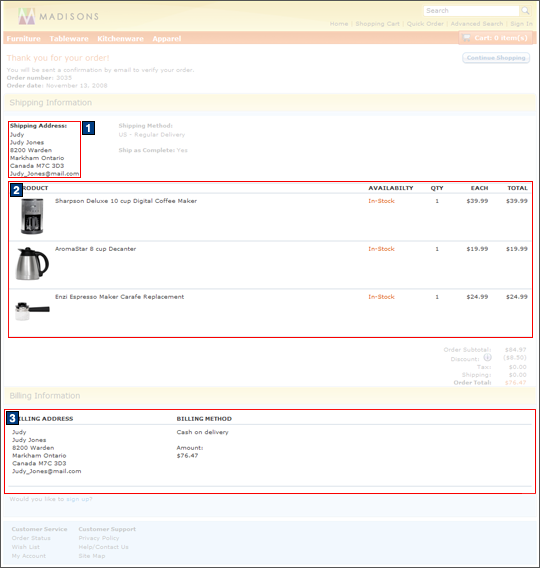540x568 pixels.
Task: Click the sign up link
Action: (x=79, y=499)
